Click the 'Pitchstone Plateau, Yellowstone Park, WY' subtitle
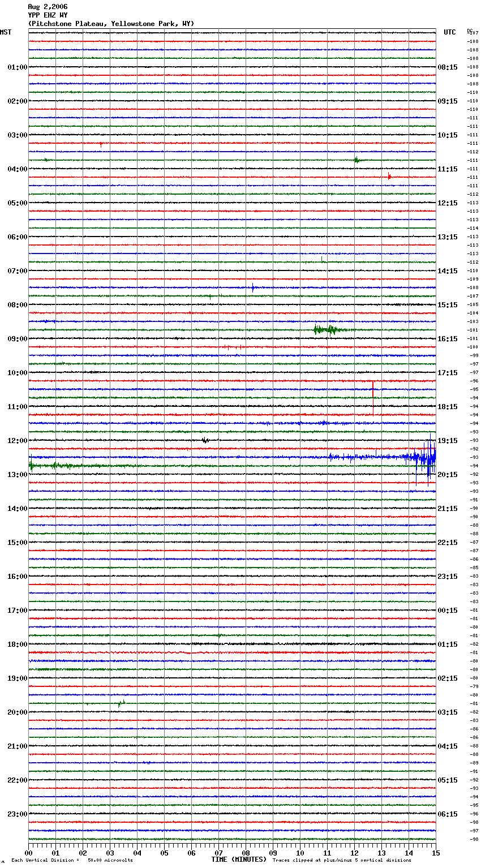The width and height of the screenshot is (481, 868). click(x=111, y=24)
